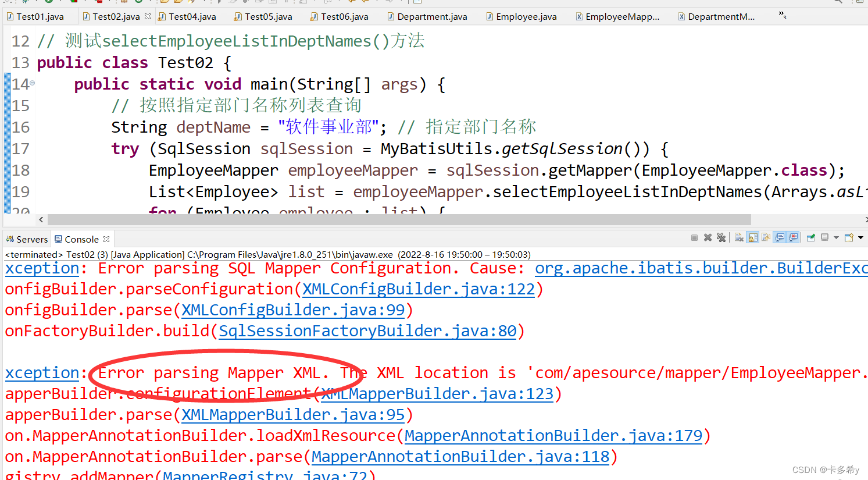Screen dimensions: 868x480
Task: Click the xception link before 'Error parsing Mapper XML'
Action: [x=42, y=373]
